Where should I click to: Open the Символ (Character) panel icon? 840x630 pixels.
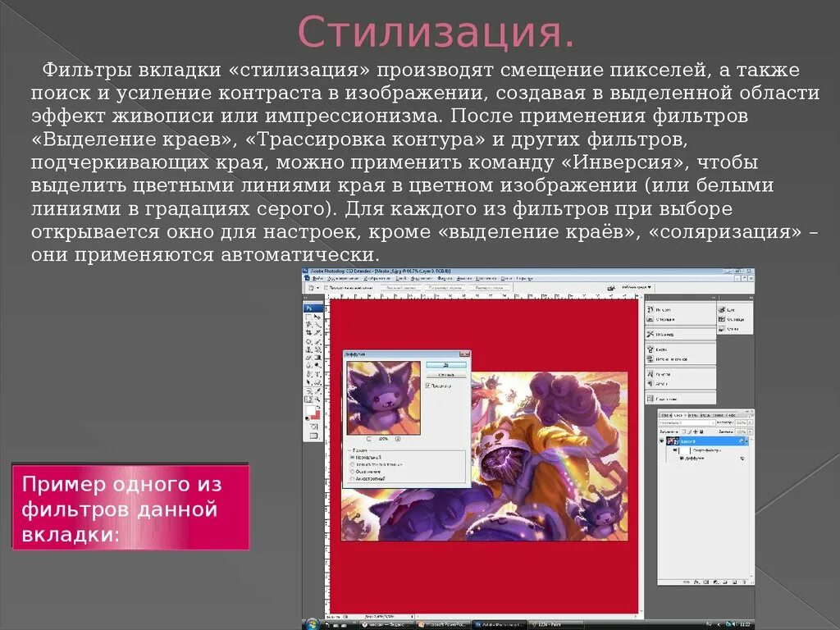[650, 374]
